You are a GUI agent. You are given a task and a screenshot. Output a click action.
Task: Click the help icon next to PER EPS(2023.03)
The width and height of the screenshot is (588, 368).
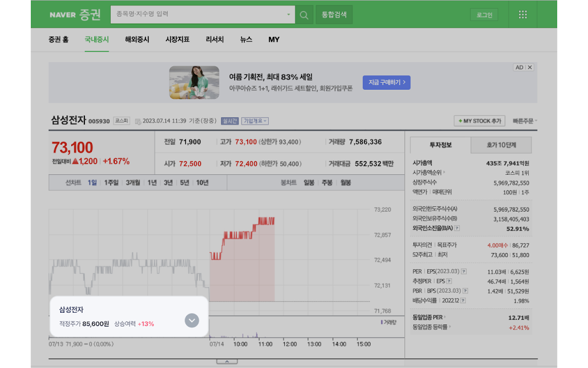tap(464, 271)
